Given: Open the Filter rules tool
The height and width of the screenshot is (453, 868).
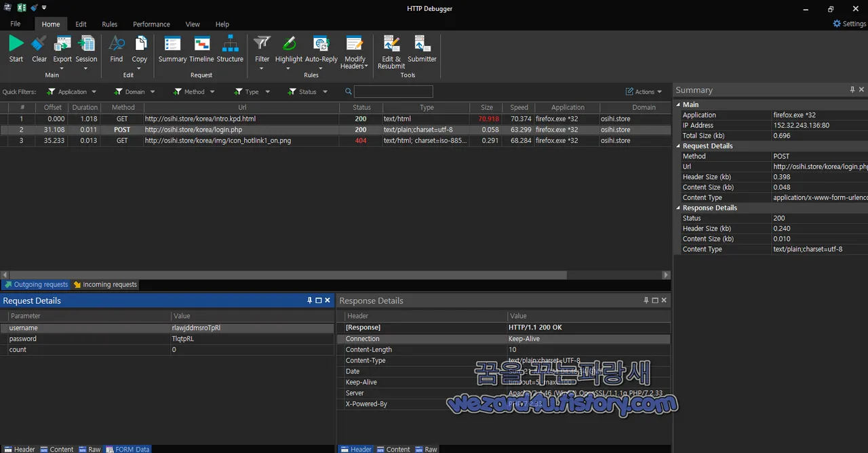Looking at the screenshot, I should pyautogui.click(x=262, y=52).
